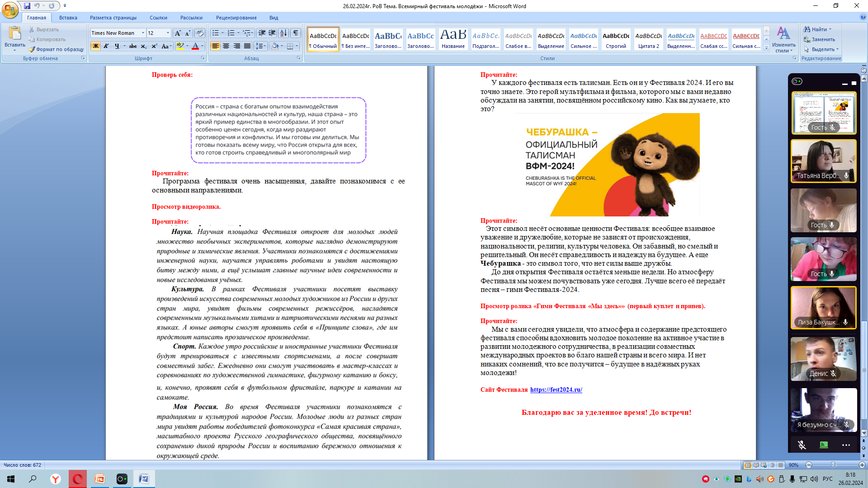Click zoom out minus button in status bar

coord(809,465)
